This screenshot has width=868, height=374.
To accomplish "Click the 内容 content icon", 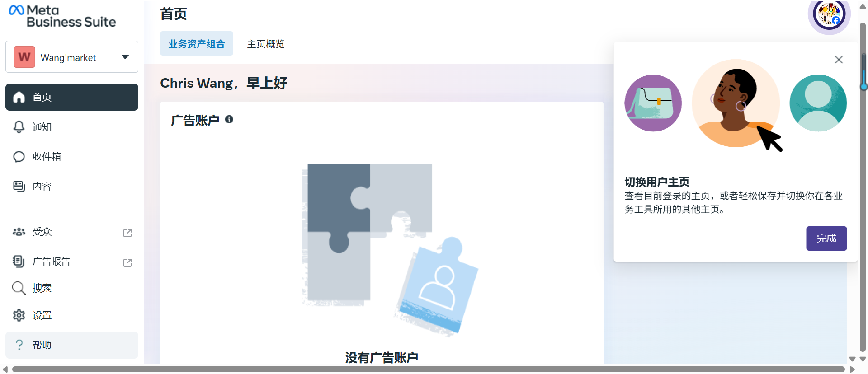I will (x=19, y=187).
